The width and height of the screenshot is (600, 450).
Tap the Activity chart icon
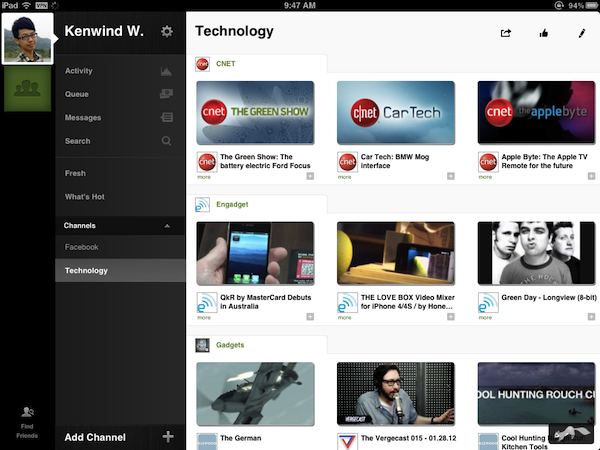pos(166,71)
